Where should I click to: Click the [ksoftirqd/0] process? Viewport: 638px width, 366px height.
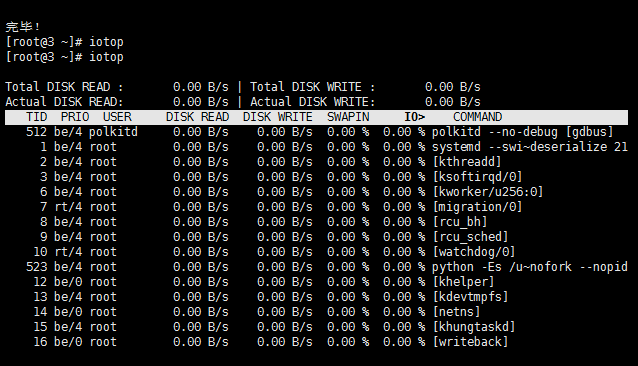[477, 177]
